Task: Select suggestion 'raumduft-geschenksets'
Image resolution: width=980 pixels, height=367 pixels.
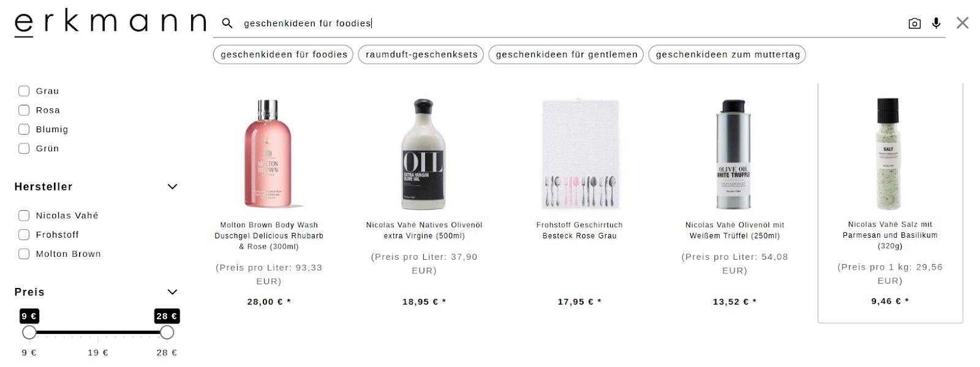Action: [421, 55]
